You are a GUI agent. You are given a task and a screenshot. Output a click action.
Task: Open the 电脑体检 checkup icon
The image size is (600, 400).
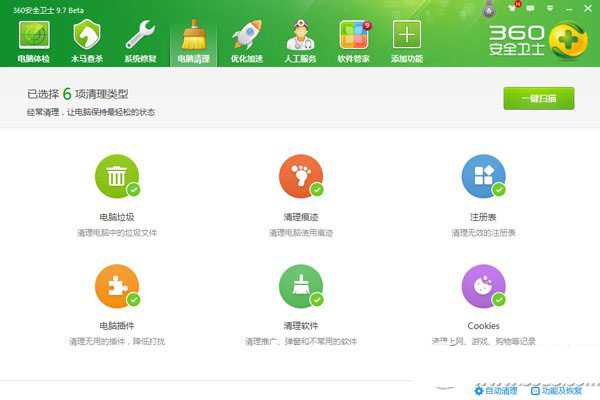tap(33, 40)
